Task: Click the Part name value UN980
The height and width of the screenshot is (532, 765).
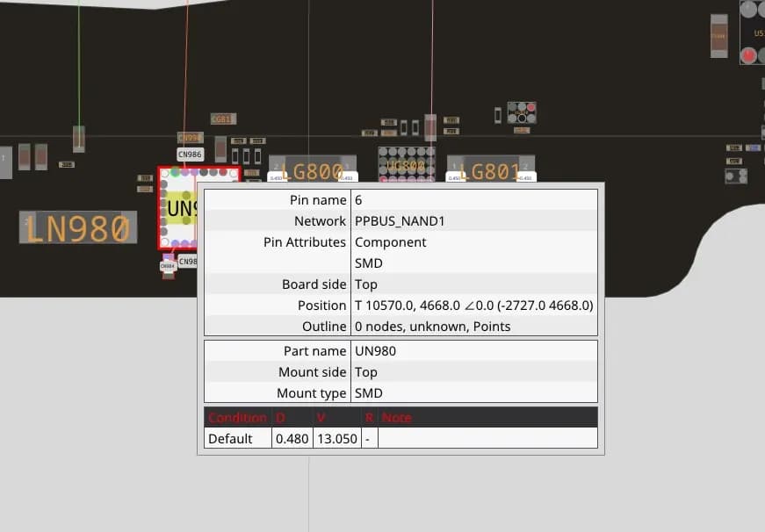Action: 376,351
